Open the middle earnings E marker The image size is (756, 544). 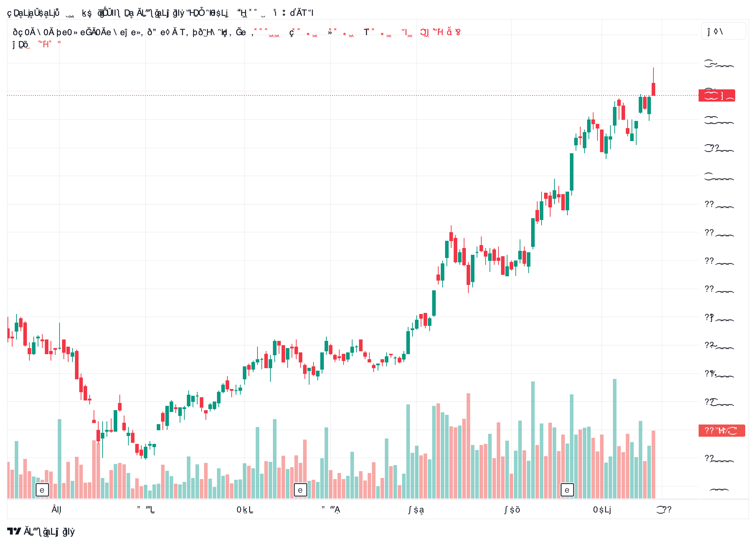[300, 490]
